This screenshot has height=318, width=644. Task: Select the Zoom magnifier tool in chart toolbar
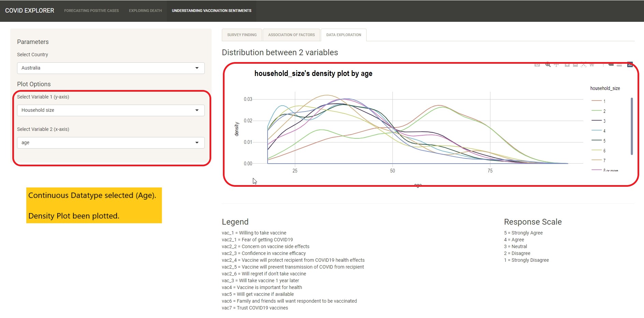pyautogui.click(x=548, y=65)
